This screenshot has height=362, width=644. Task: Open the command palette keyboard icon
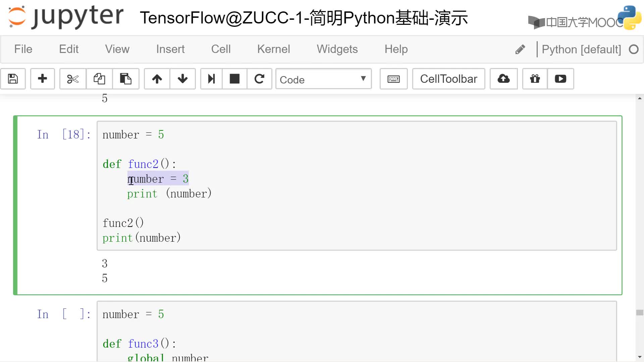393,79
